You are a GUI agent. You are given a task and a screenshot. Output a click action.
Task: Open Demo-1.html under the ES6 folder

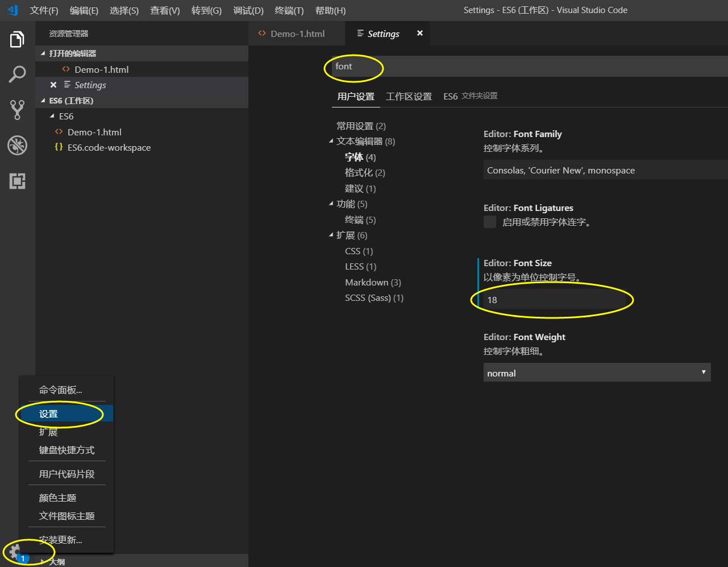(142, 132)
